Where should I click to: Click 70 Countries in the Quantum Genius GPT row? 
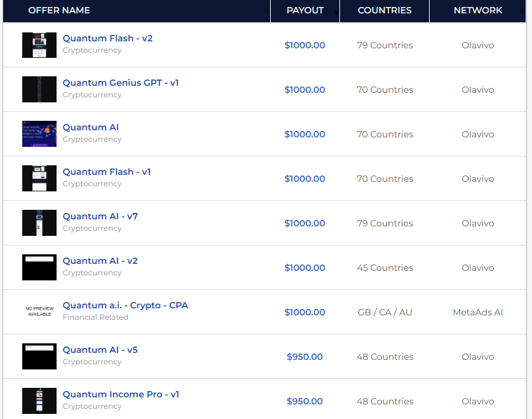pyautogui.click(x=385, y=90)
